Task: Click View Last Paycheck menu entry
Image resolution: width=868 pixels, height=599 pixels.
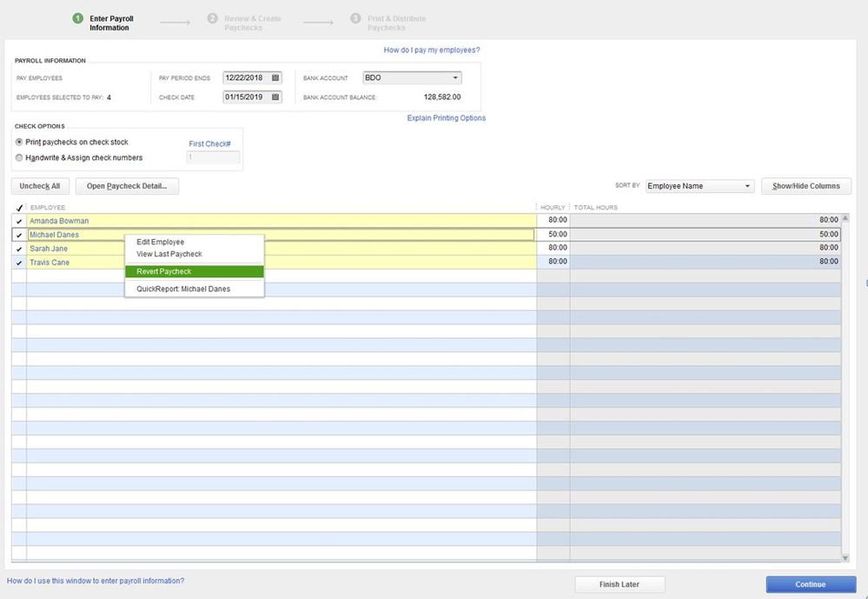Action: pos(169,254)
